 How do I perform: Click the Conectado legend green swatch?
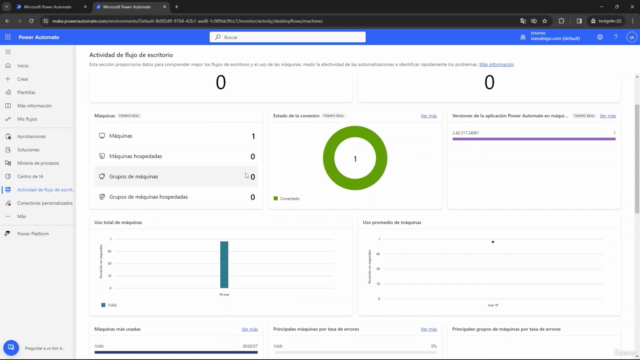tap(276, 198)
